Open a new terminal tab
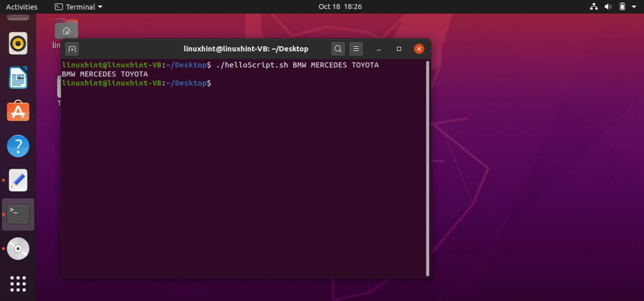Viewport: 644px width, 301px height. pos(72,49)
